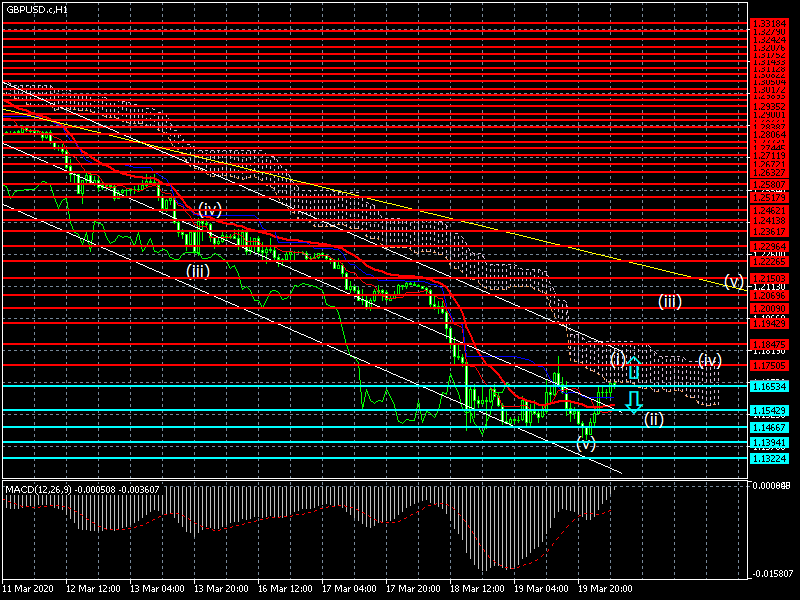The height and width of the screenshot is (600, 800).
Task: Click the 1.22265 price level label
Action: pos(770,261)
